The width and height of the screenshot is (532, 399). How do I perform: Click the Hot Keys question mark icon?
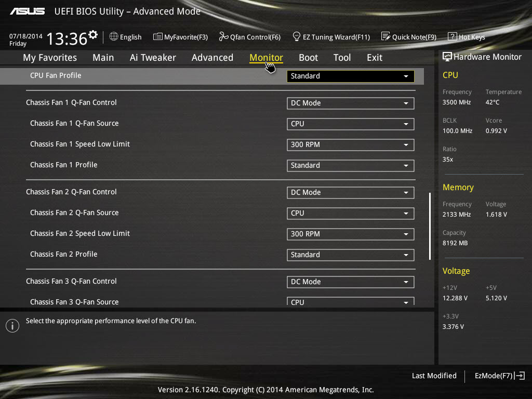[x=453, y=36]
